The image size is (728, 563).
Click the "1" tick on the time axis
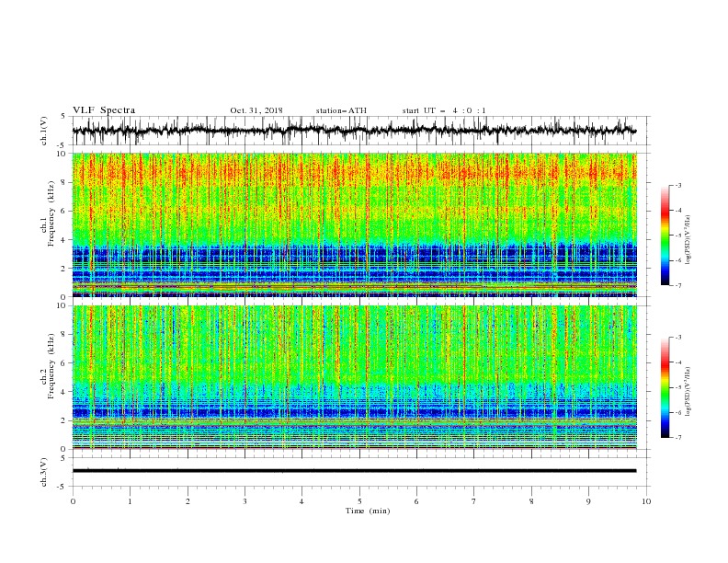[130, 501]
